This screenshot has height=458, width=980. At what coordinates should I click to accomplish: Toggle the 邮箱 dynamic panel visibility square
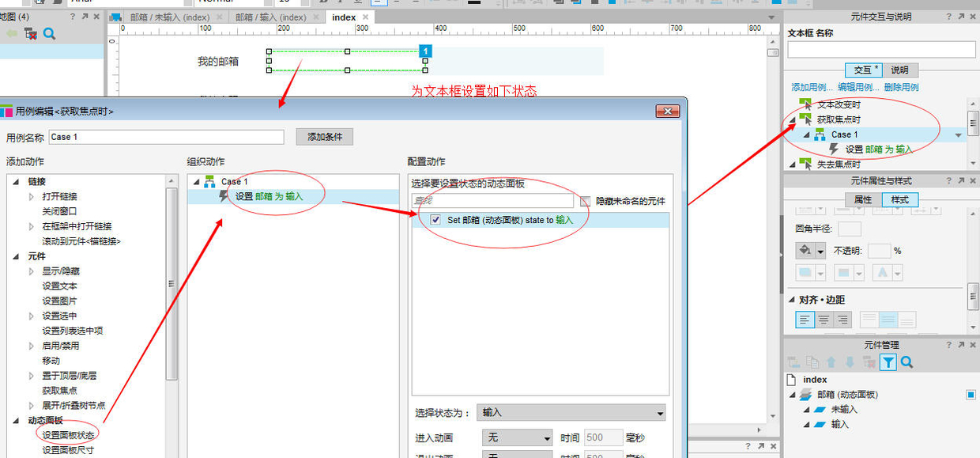coord(971,395)
